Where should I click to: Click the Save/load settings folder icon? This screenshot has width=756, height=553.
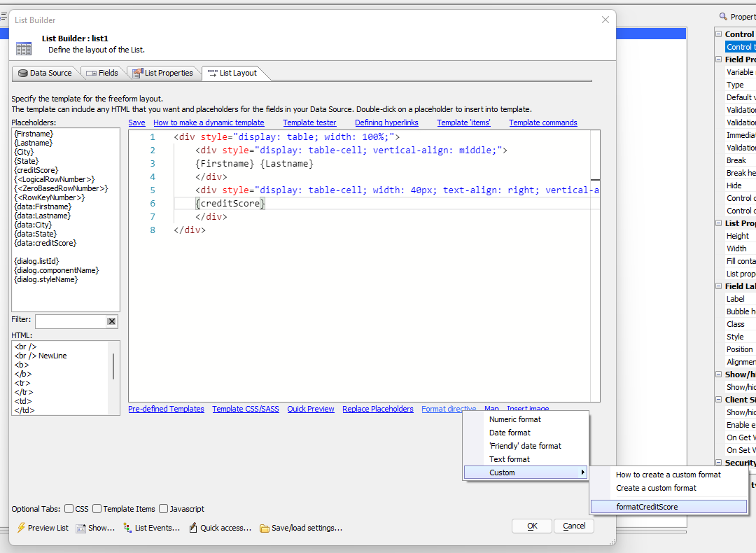coord(264,528)
